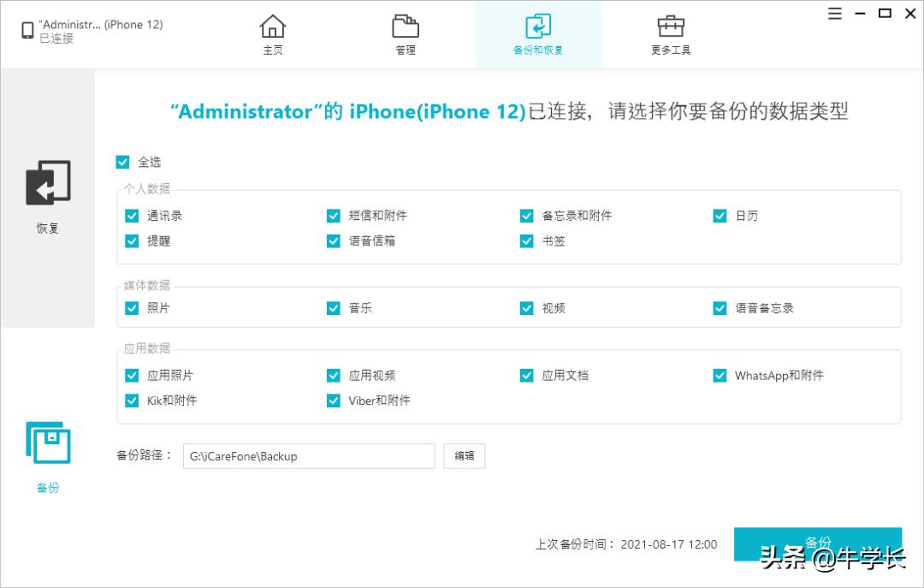Disable the WhatsApp和附件 checkbox
924x588 pixels.
point(720,375)
